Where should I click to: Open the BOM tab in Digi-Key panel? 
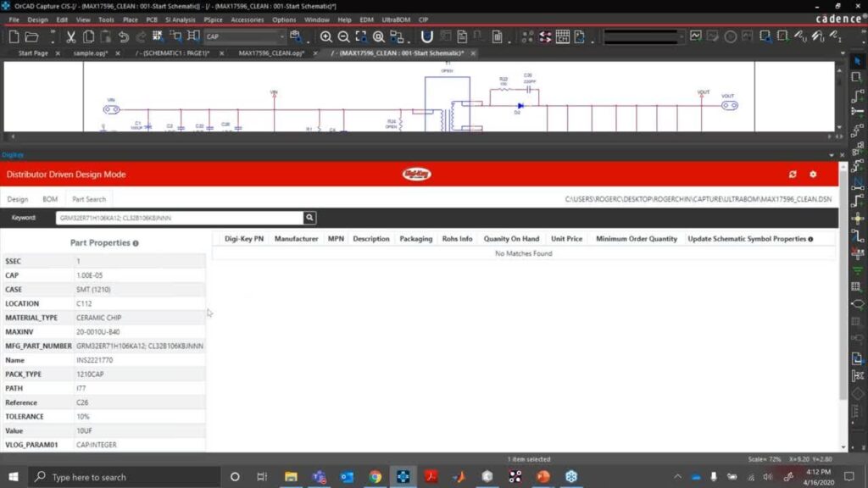(50, 199)
